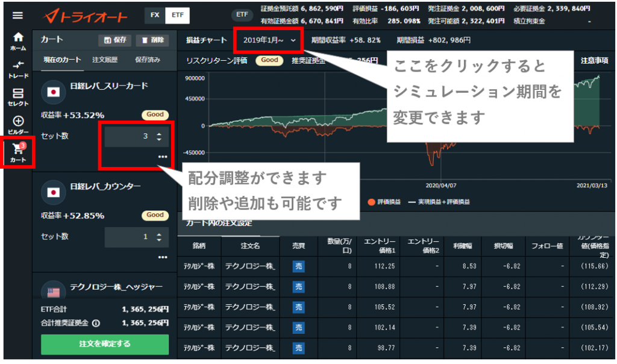Open Builder (ビルダー) in sidebar
This screenshot has height=364, width=617.
point(18,125)
